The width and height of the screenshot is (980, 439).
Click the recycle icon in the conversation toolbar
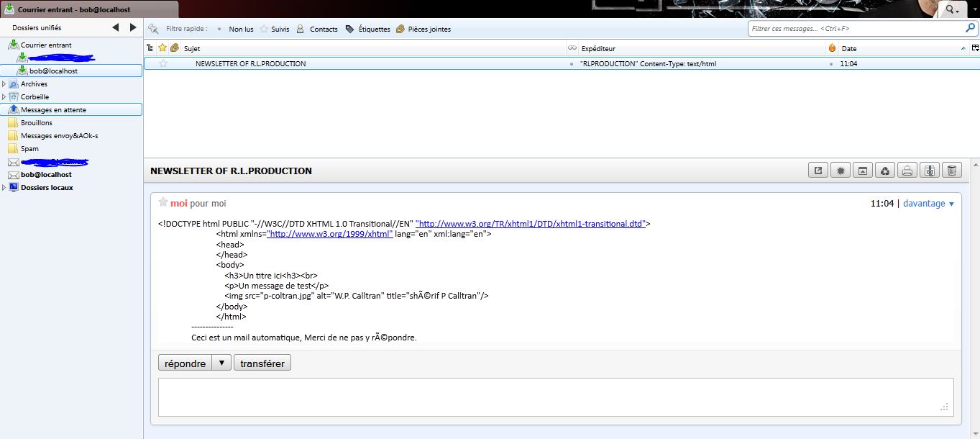coord(885,171)
